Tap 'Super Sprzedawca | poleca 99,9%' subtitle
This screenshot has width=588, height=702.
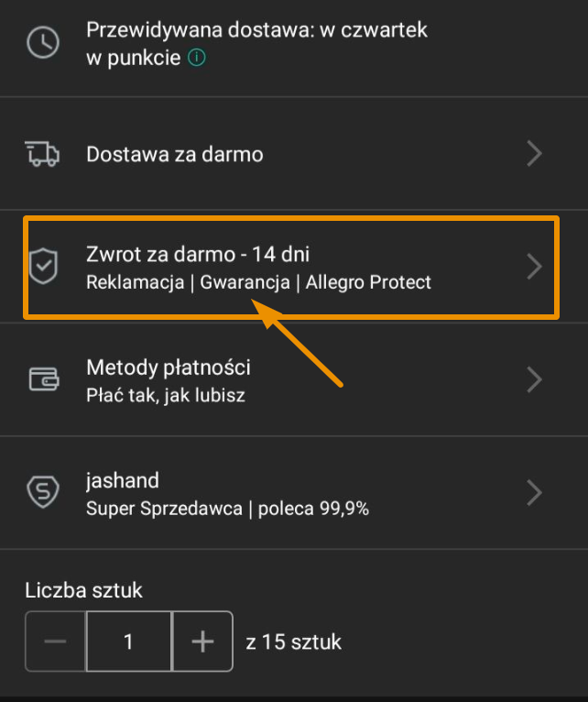pyautogui.click(x=228, y=509)
